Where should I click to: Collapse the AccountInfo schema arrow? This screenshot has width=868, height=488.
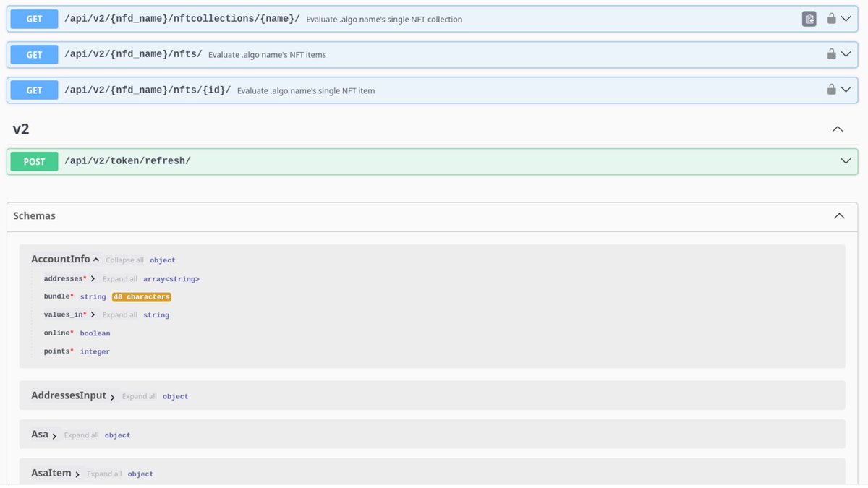click(96, 260)
